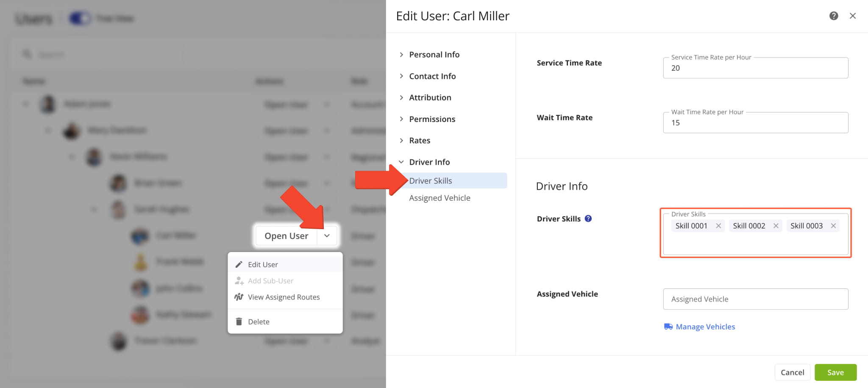The width and height of the screenshot is (868, 388).
Task: Remove Skill 0003 tag with its X
Action: (833, 226)
